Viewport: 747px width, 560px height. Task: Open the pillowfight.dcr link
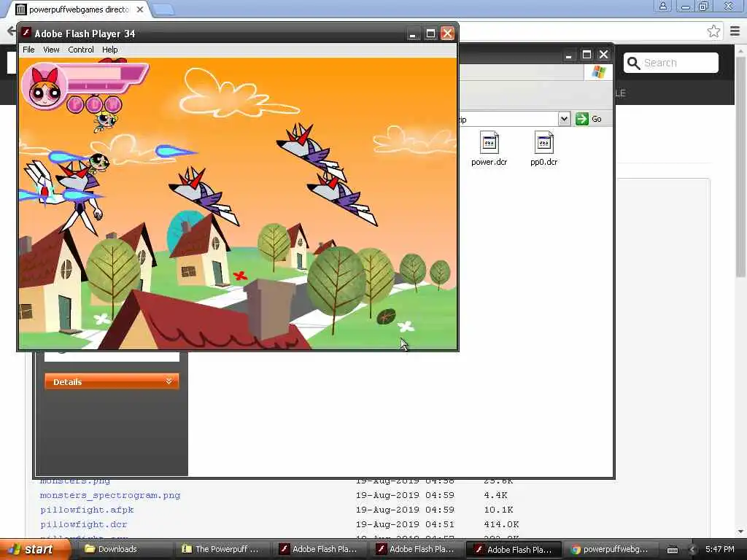click(83, 524)
